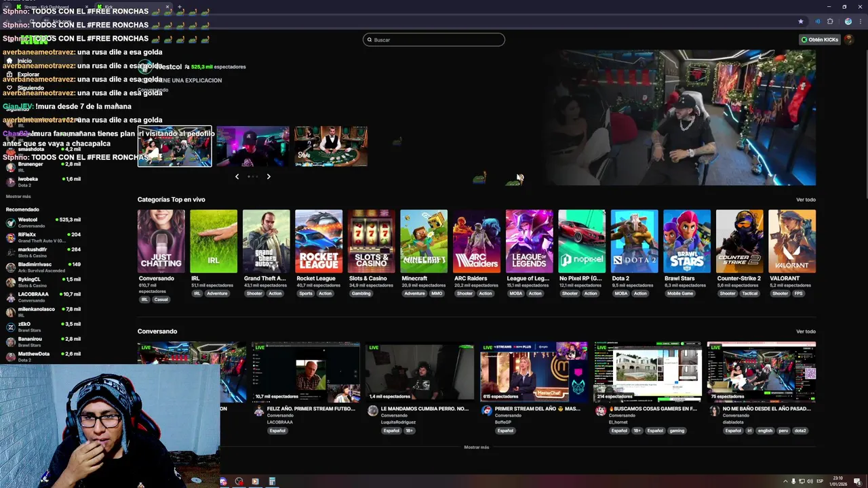The width and height of the screenshot is (868, 488).
Task: Open the VALORANT category cover
Action: coord(792,241)
